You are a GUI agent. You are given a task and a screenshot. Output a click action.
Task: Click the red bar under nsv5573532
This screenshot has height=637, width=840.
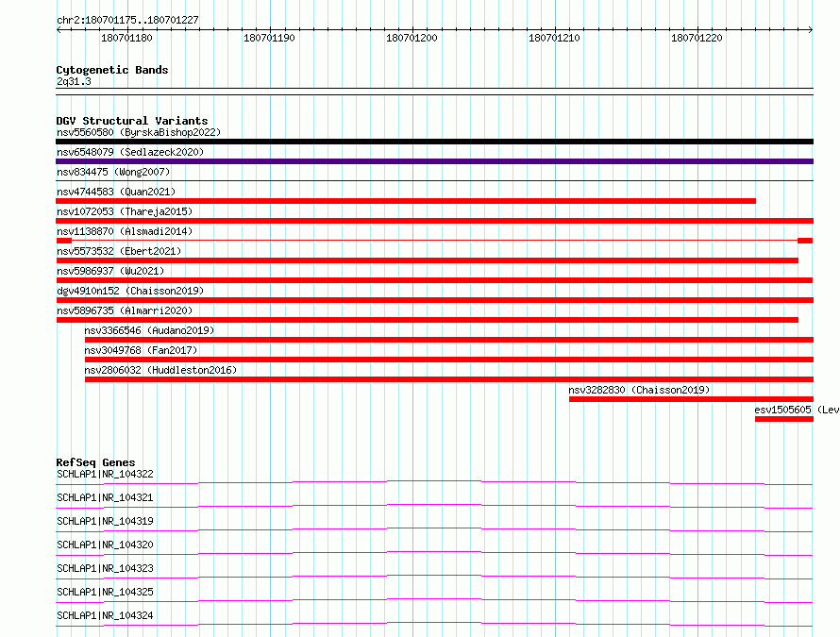pyautogui.click(x=427, y=260)
